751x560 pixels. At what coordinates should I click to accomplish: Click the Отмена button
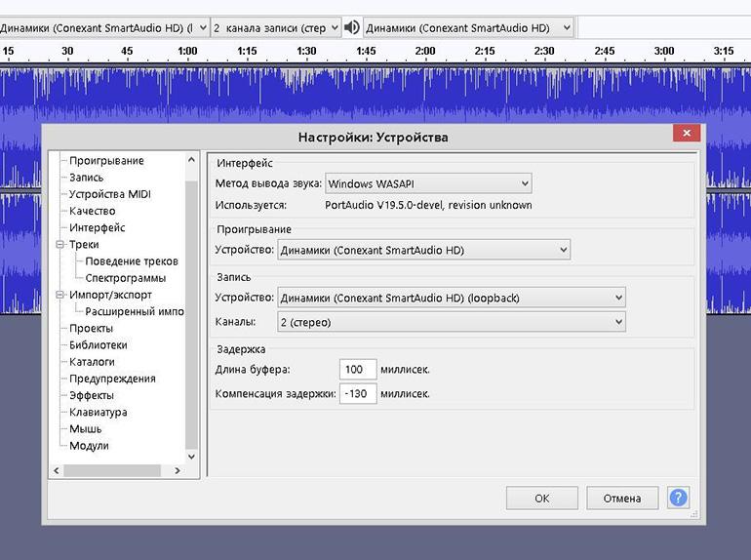621,498
